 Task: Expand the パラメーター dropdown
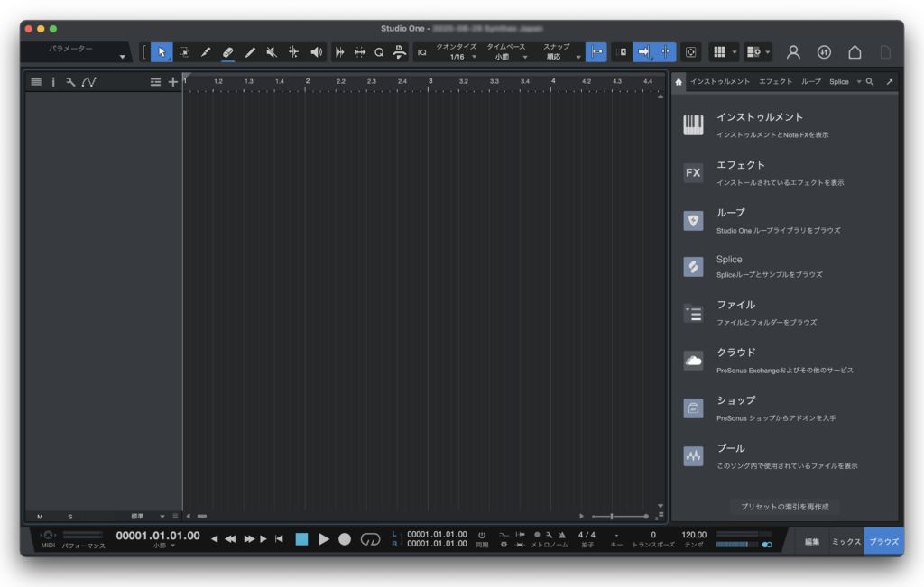point(122,58)
